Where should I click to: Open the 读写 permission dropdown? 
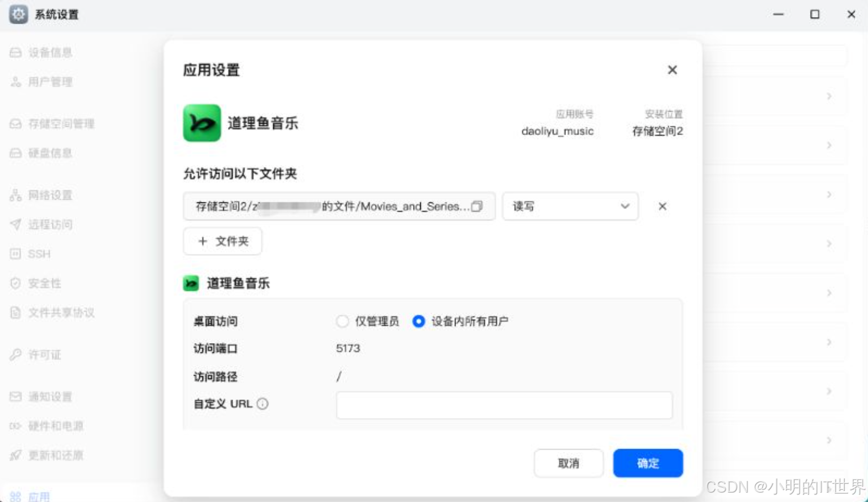point(570,206)
